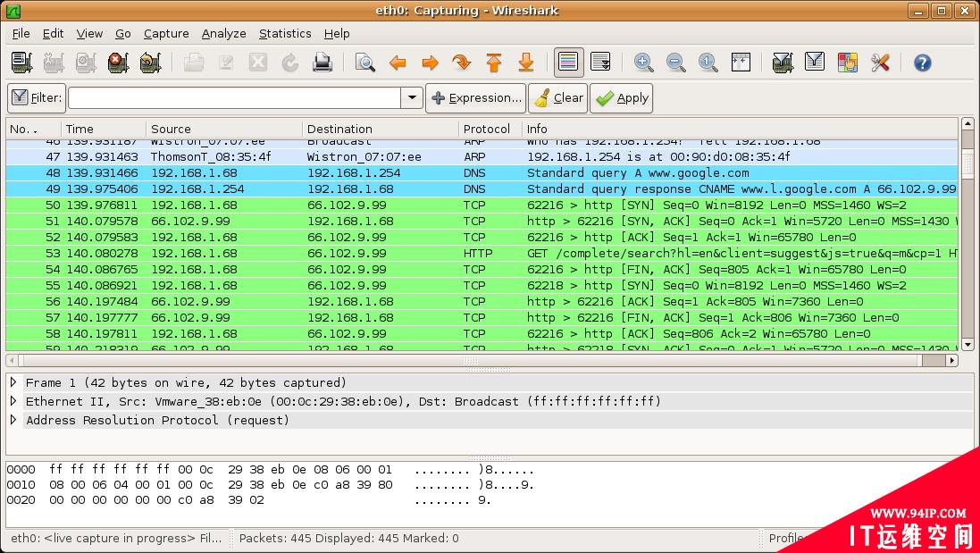
Task: Click the close capture file icon
Action: 258,63
